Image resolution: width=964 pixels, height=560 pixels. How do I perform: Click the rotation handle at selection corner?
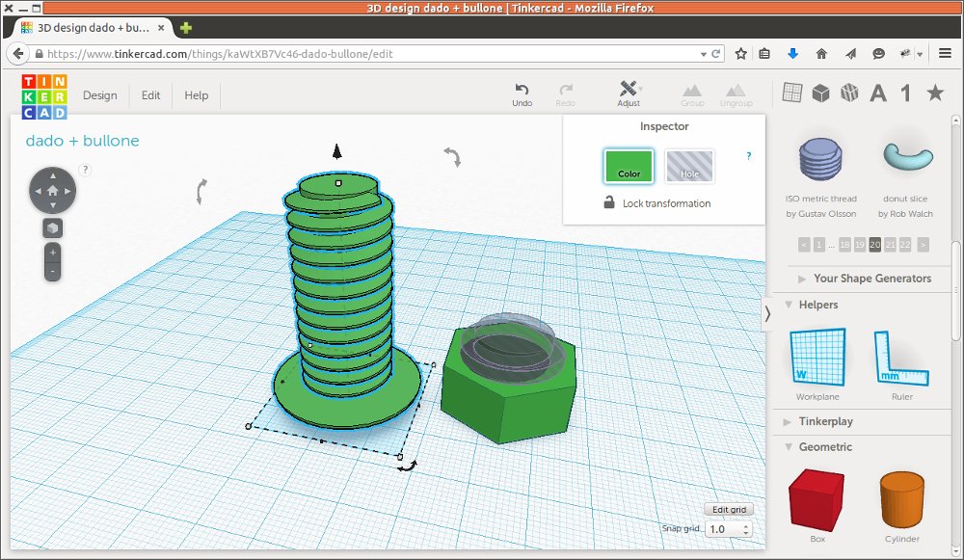(x=407, y=467)
